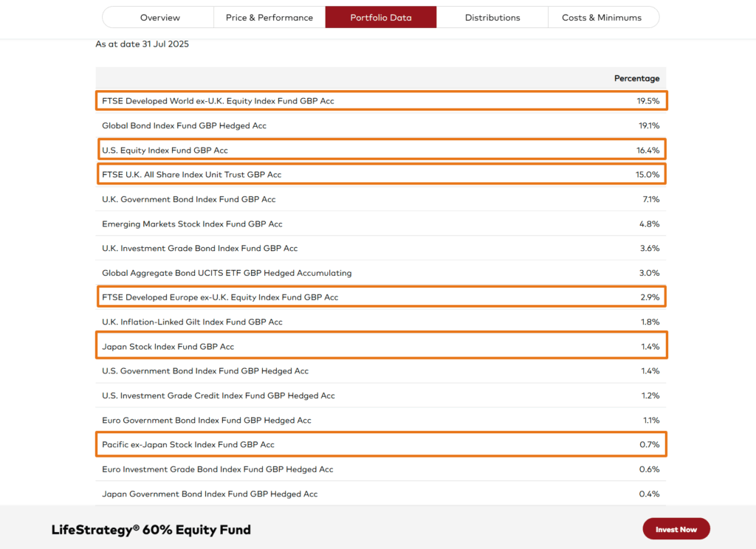Open Pacific ex-Japan Stock Index Fund
Image resolution: width=756 pixels, height=549 pixels.
pyautogui.click(x=381, y=444)
